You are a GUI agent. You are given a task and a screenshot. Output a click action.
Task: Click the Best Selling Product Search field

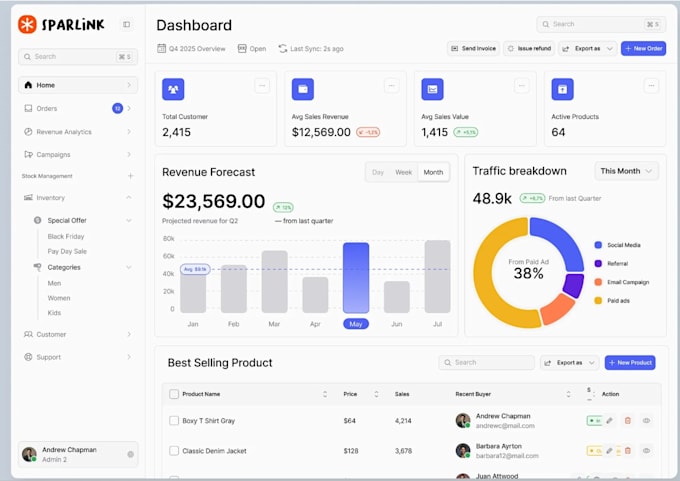pos(487,363)
